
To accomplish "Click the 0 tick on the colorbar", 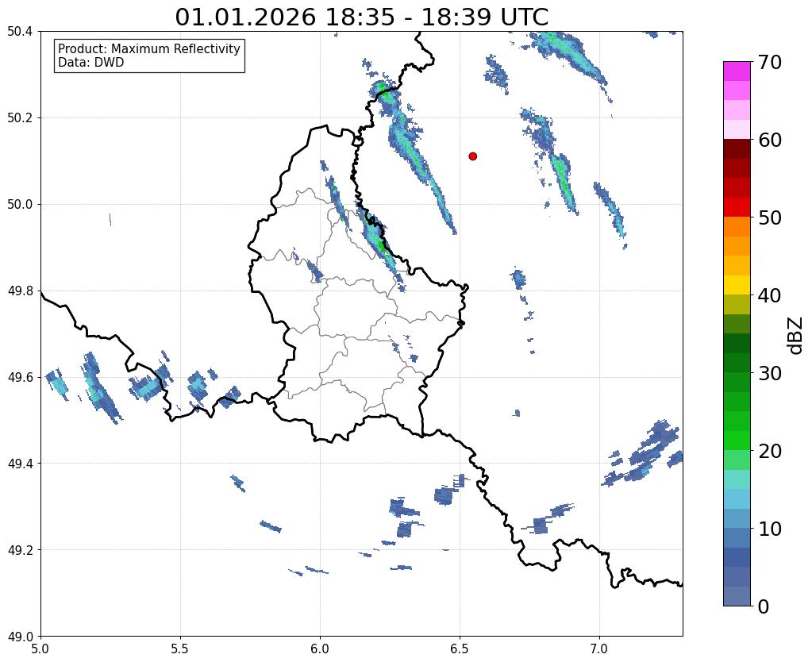I will (764, 606).
